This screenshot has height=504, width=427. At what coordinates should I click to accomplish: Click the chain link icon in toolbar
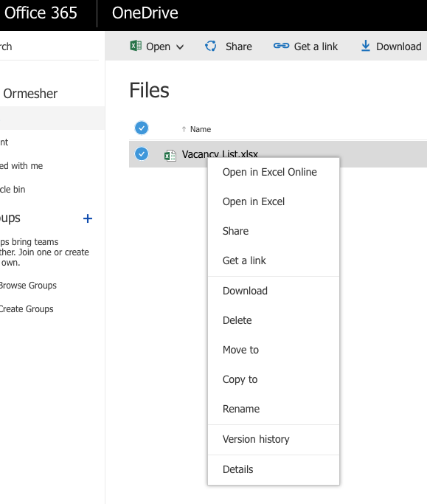[281, 46]
